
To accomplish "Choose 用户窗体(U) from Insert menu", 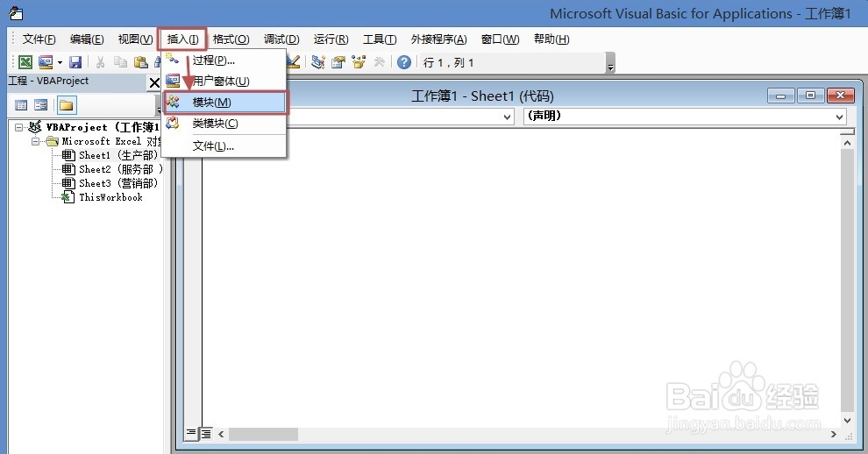I will click(224, 81).
